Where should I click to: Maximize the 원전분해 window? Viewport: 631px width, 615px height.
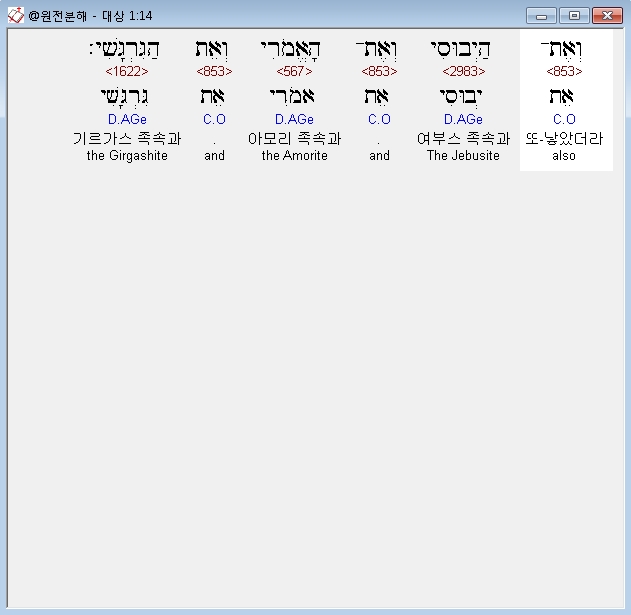click(575, 16)
